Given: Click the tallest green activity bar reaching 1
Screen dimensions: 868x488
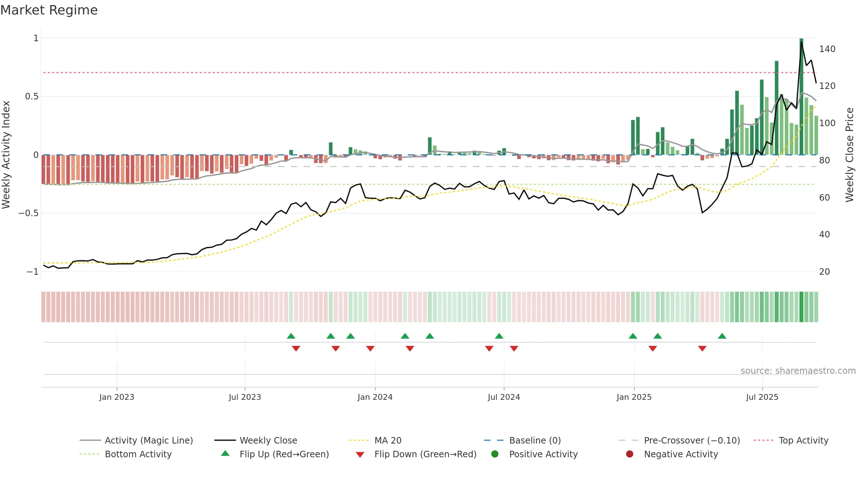Looking at the screenshot, I should click(801, 97).
